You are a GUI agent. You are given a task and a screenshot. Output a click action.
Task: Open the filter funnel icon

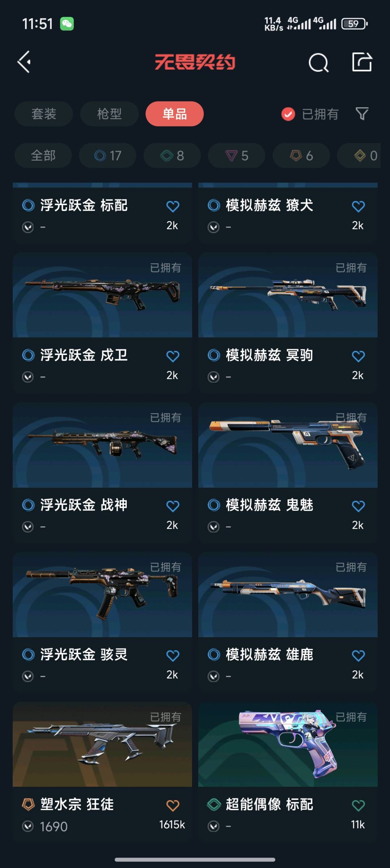point(362,114)
